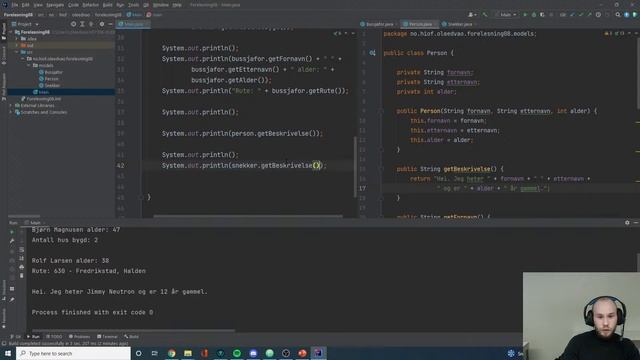This screenshot has height=360, width=640.
Task: Click the Git commit checkmark icon
Action: pyautogui.click(x=581, y=15)
